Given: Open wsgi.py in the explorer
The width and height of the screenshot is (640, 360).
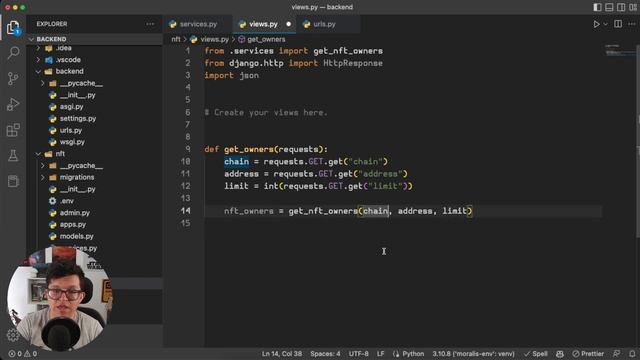Looking at the screenshot, I should (72, 142).
